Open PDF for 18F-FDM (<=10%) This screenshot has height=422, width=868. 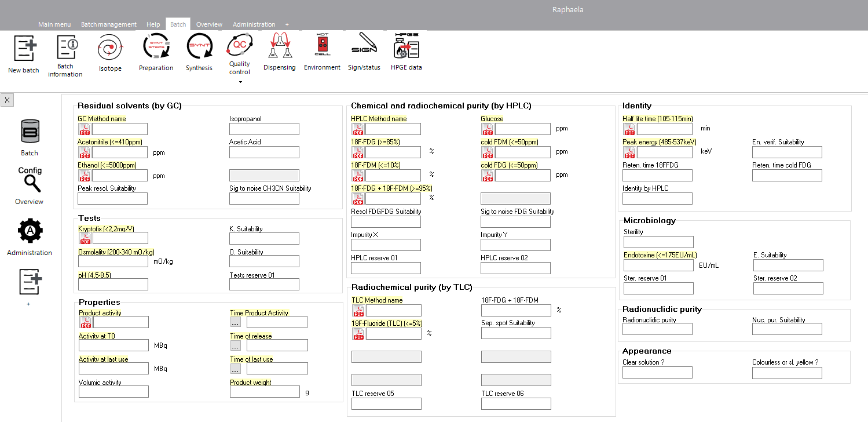click(358, 175)
